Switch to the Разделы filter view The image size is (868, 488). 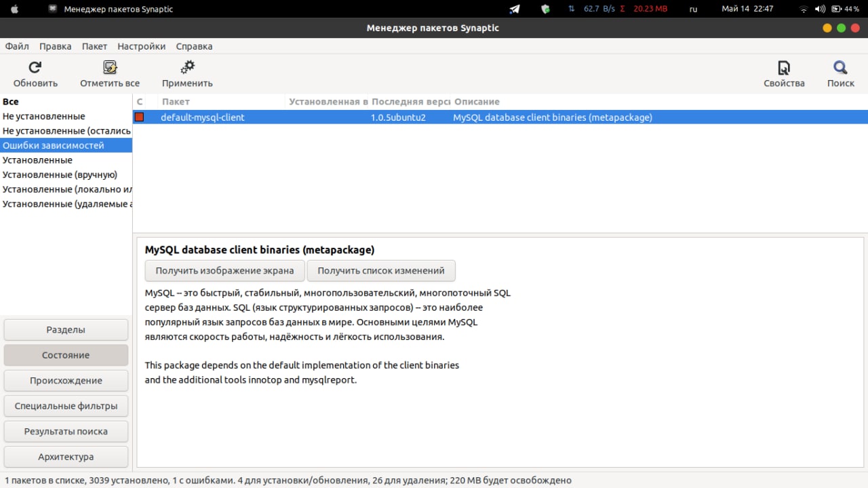[x=66, y=329]
